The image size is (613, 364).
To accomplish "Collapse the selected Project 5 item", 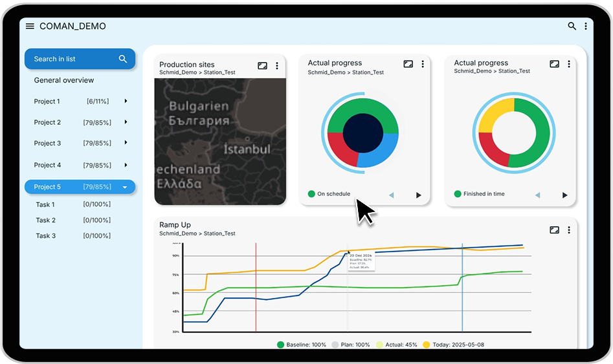I will [x=125, y=187].
